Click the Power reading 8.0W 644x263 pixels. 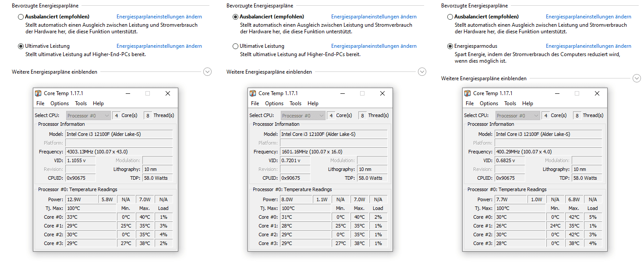(297, 199)
